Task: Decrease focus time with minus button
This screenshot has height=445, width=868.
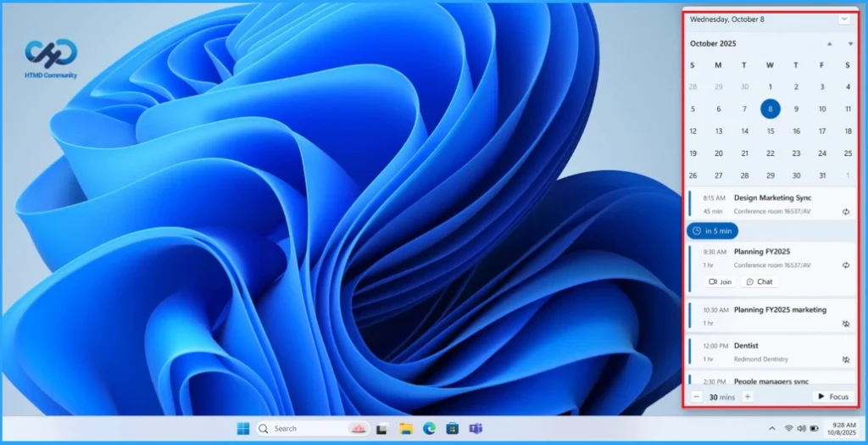Action: [x=697, y=397]
